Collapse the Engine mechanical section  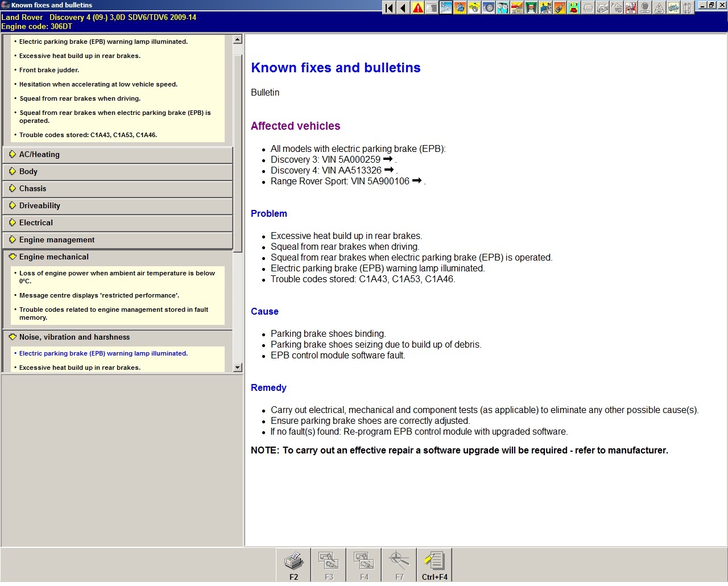tap(53, 257)
